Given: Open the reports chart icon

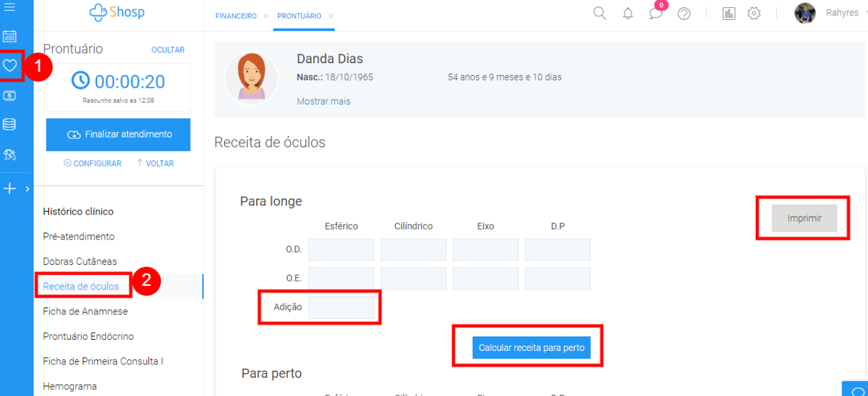Looking at the screenshot, I should pos(729,14).
